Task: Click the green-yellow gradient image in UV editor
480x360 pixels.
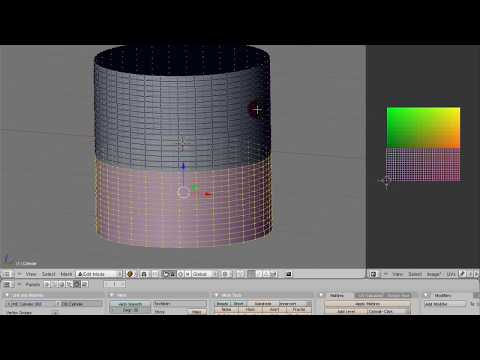Action: [423, 127]
